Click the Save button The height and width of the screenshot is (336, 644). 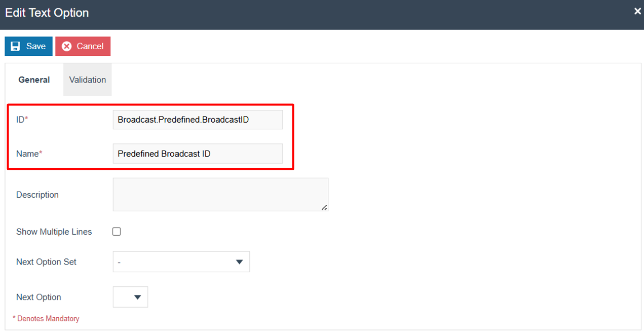click(28, 46)
